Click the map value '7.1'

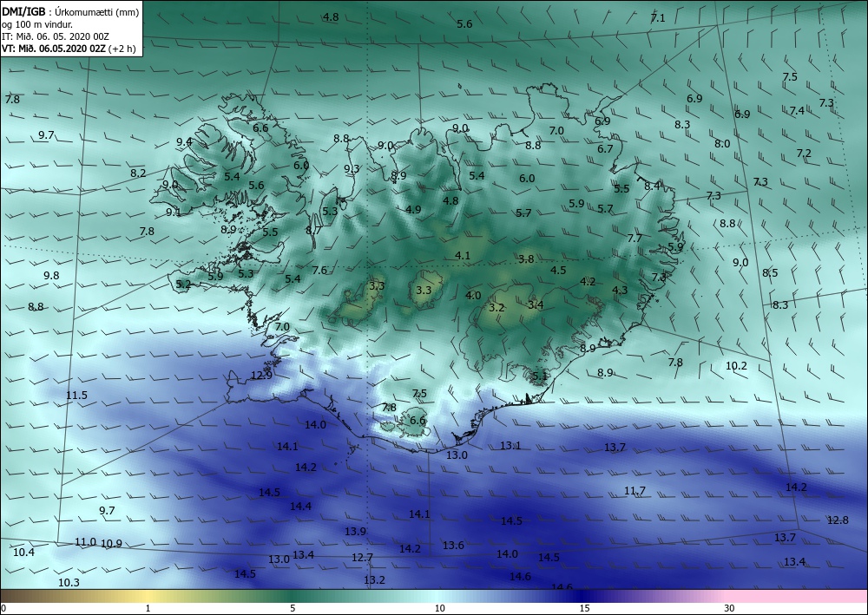657,18
